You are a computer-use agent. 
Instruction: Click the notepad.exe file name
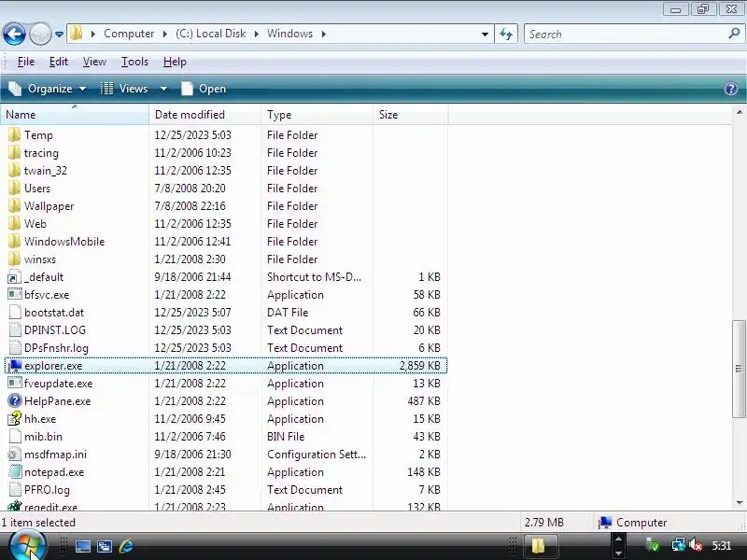[x=54, y=472]
